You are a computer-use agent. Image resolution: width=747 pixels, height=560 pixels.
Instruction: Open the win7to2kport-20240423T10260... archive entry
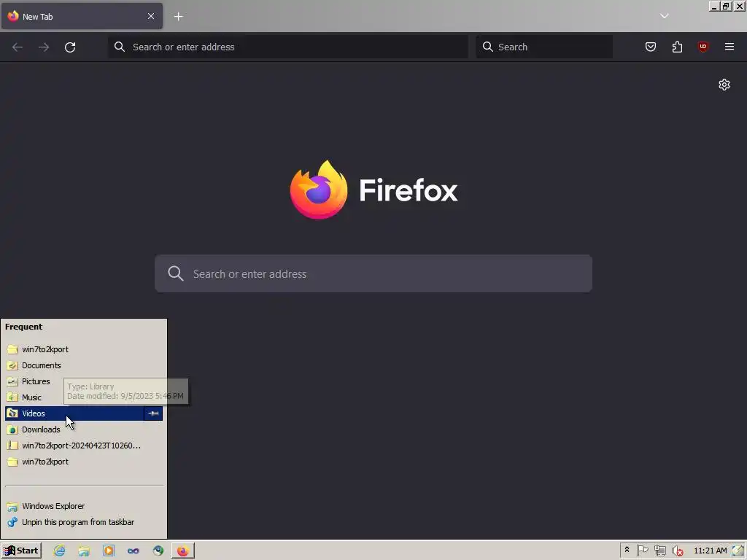pos(84,446)
